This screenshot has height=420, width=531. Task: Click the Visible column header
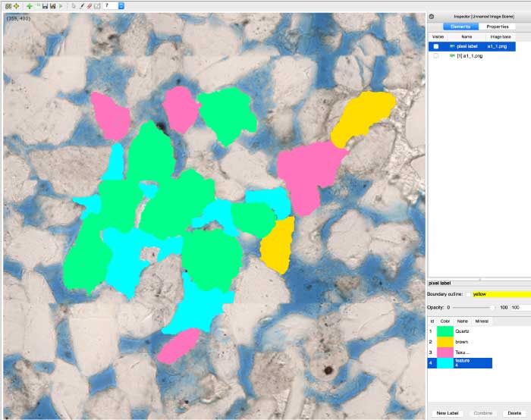point(438,36)
